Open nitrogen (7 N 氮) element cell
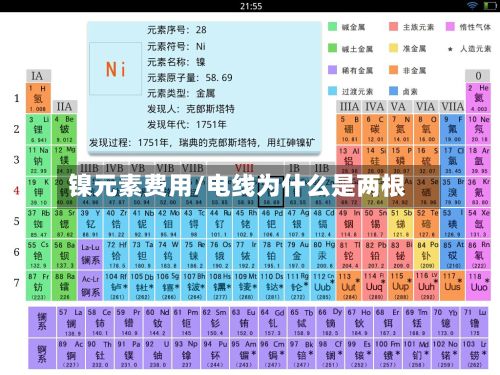Screen dimensions: 500x375 pyautogui.click(x=400, y=129)
